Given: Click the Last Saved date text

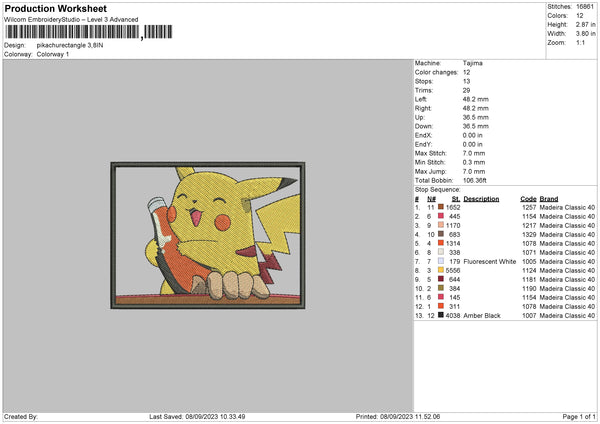Looking at the screenshot, I should coord(197,416).
